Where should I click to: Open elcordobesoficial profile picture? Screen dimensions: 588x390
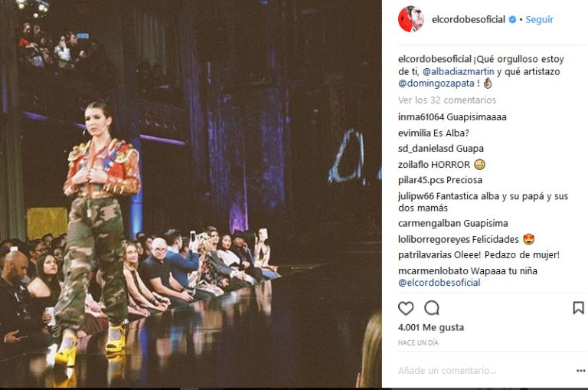(410, 19)
